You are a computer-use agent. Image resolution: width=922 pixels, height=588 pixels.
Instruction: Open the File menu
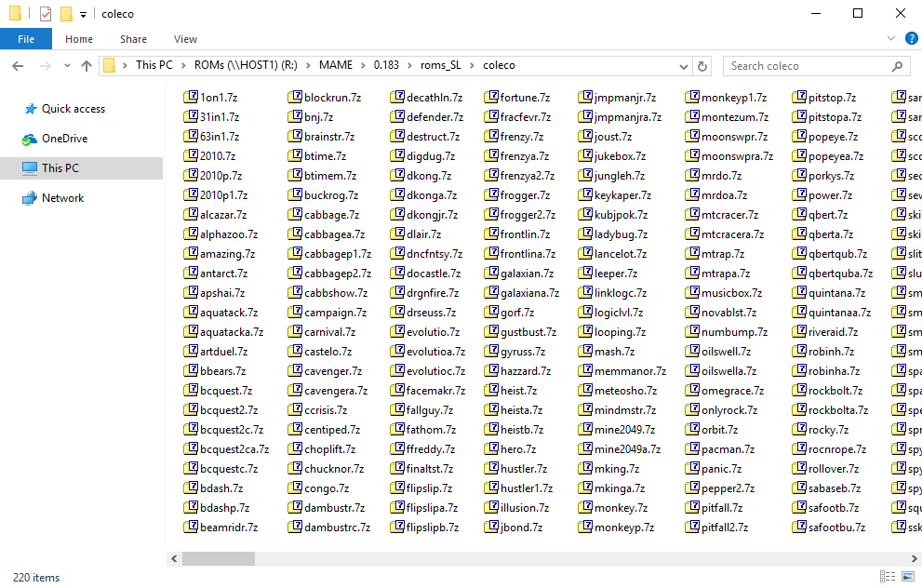[x=26, y=39]
